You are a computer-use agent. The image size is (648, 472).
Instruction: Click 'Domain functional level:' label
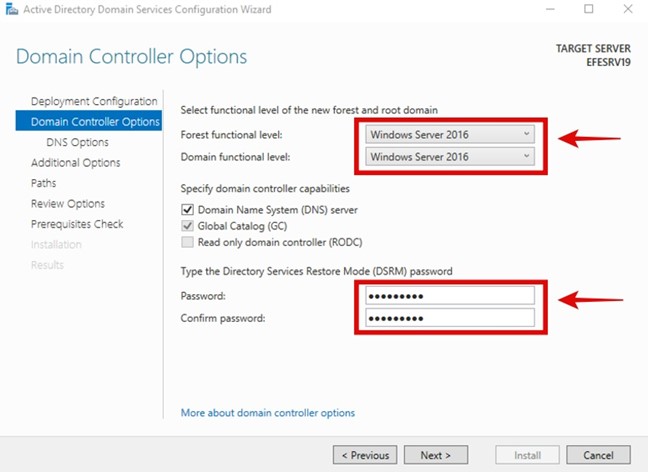[x=235, y=157]
